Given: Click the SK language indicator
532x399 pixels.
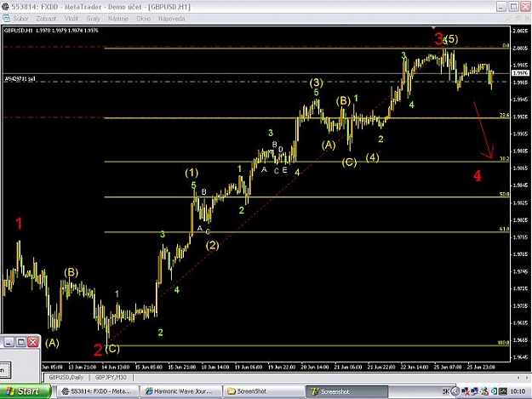Looking at the screenshot, I should [446, 391].
